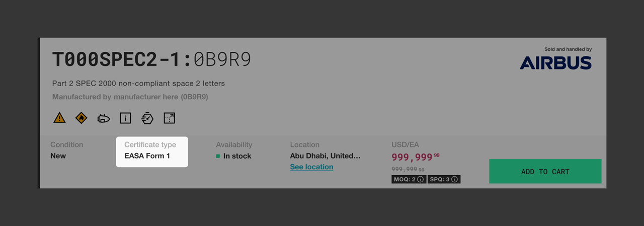Screen dimensions: 644x226
Task: Click the flammable hazard diamond icon
Action: tap(82, 118)
